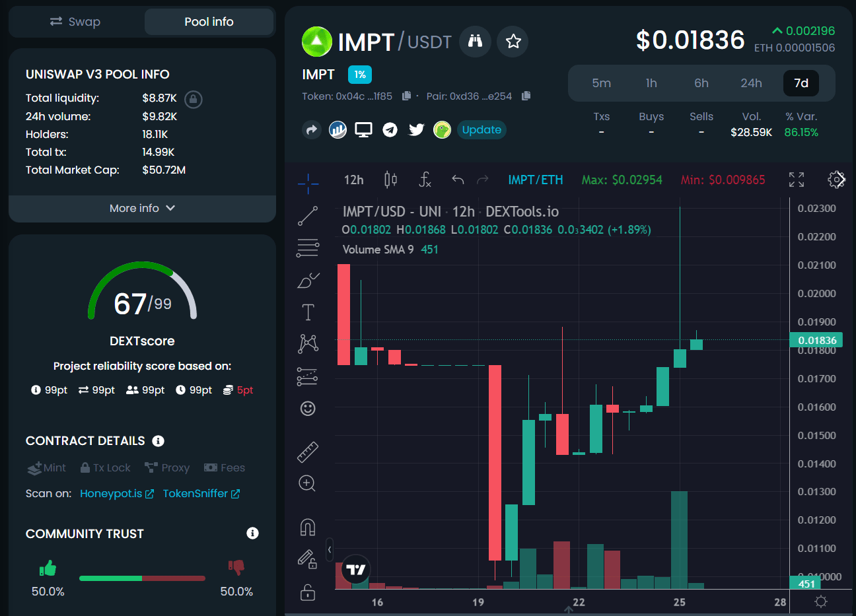The width and height of the screenshot is (856, 616).
Task: Open the binoculars explorer icon
Action: (x=475, y=42)
